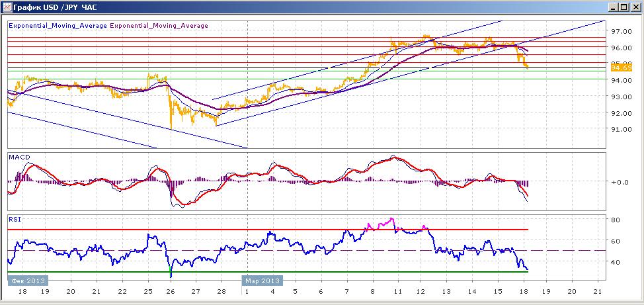Select the red RSI overbought level line
644x305 pixels.
point(268,230)
